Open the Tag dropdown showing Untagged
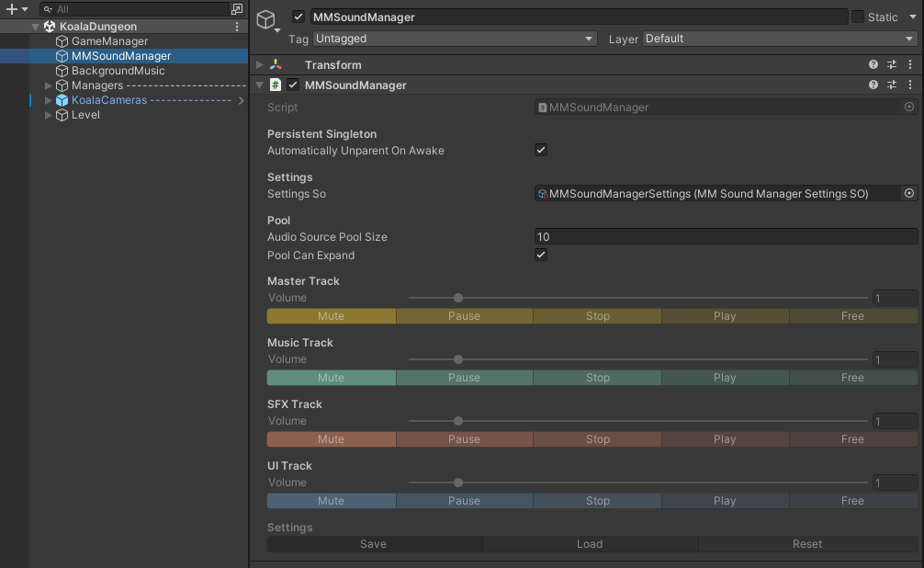924x568 pixels. tap(455, 39)
